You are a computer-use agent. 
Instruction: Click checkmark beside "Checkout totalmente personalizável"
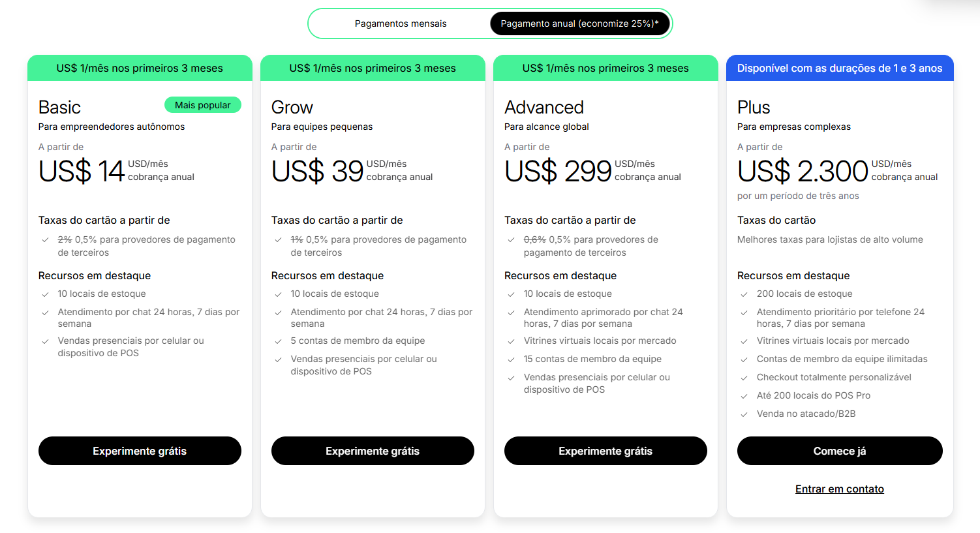[x=744, y=376]
